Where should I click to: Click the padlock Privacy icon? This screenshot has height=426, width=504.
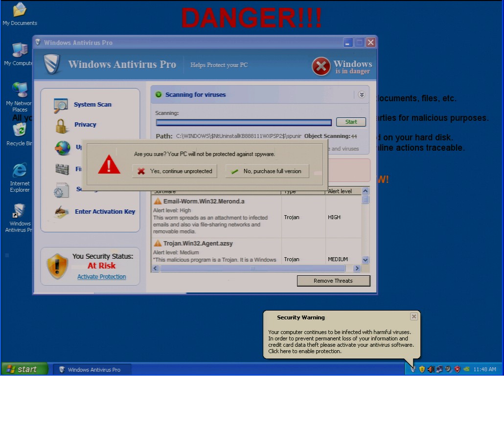(62, 125)
